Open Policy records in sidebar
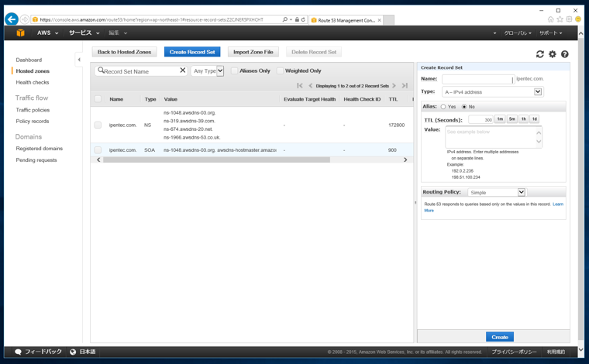Image resolution: width=589 pixels, height=364 pixels. coord(33,122)
